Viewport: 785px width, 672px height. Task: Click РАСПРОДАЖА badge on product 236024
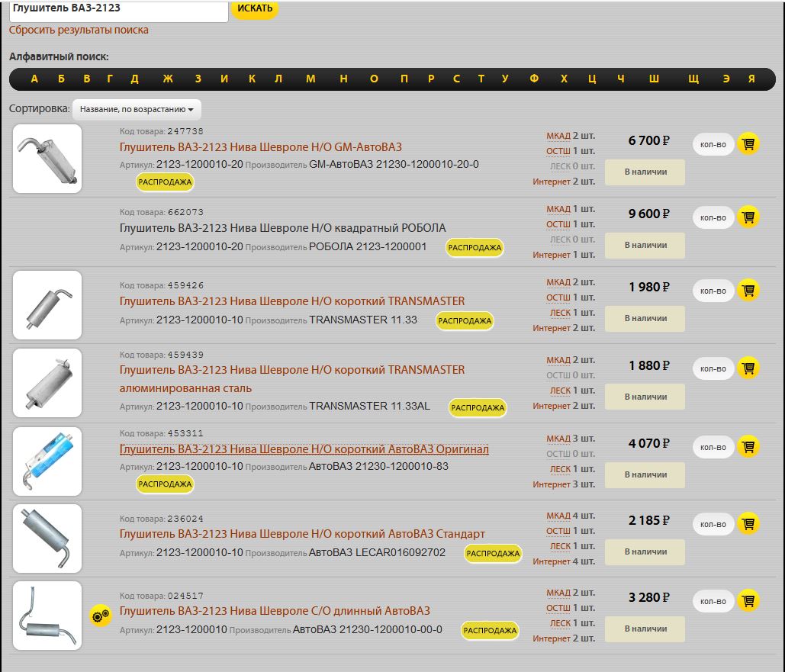click(x=493, y=553)
